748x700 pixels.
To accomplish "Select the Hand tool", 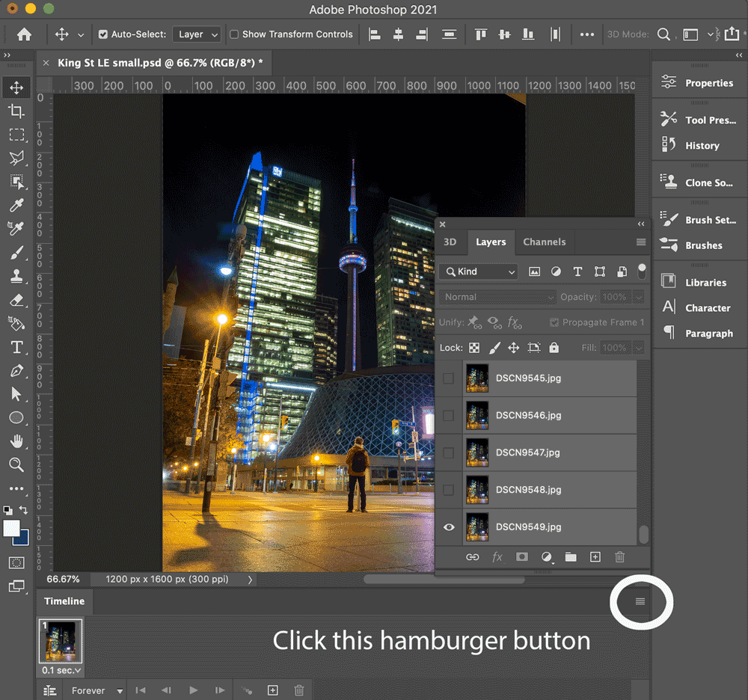I will 16,441.
